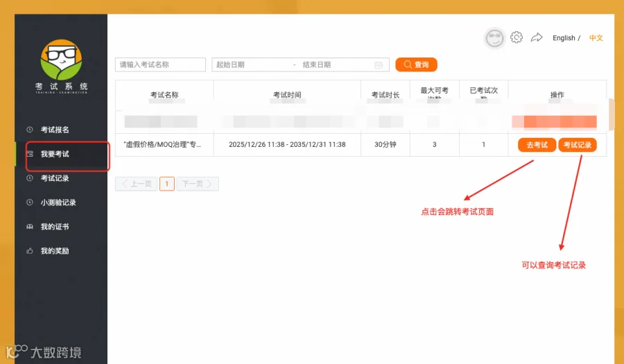The height and width of the screenshot is (364, 624).
Task: Click the share arrow icon
Action: (x=537, y=37)
